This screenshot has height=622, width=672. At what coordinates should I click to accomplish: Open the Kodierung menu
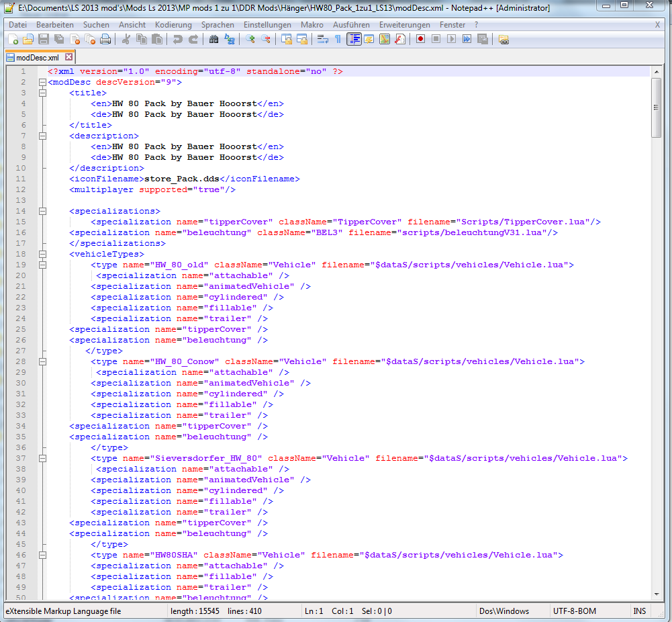coord(173,25)
